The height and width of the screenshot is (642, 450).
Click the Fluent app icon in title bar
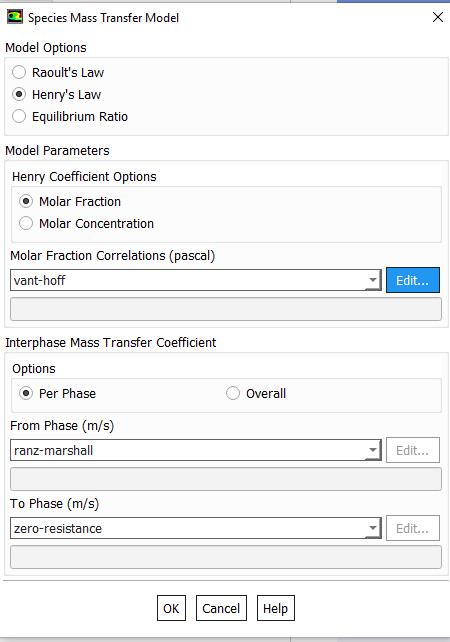(x=15, y=17)
